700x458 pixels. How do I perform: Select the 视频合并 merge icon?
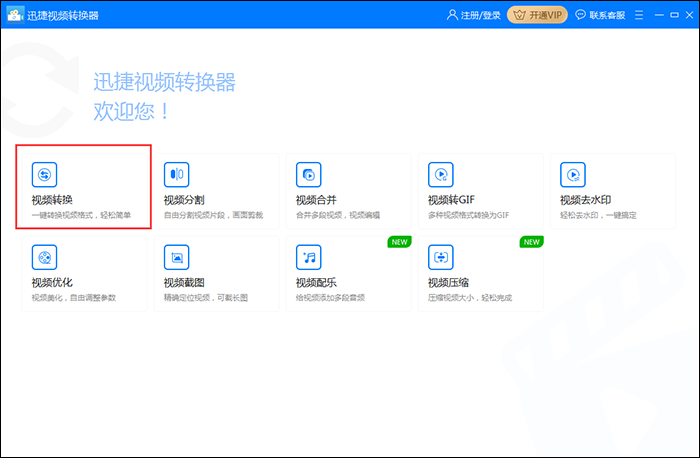click(308, 175)
